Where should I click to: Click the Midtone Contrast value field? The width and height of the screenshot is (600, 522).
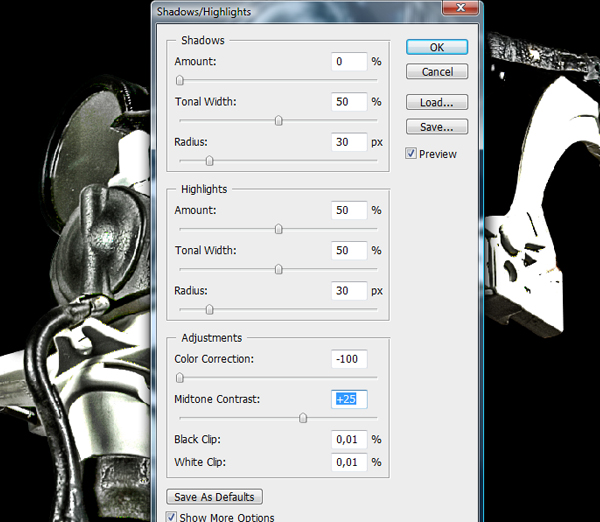(349, 399)
